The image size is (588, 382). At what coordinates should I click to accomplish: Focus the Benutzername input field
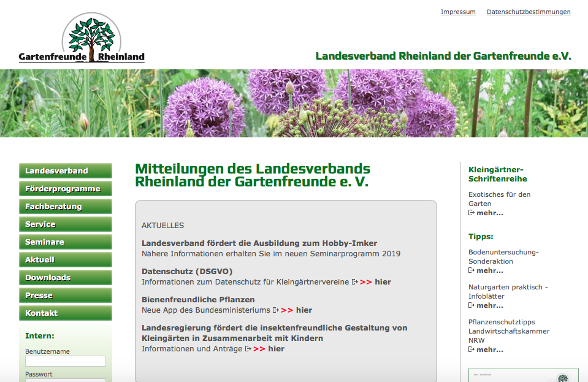[x=66, y=362]
